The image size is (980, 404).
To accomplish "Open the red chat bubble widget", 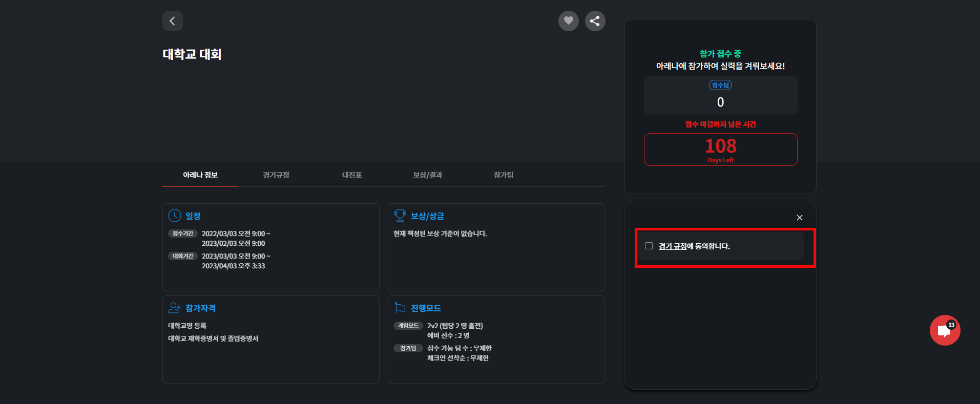I will click(x=944, y=330).
